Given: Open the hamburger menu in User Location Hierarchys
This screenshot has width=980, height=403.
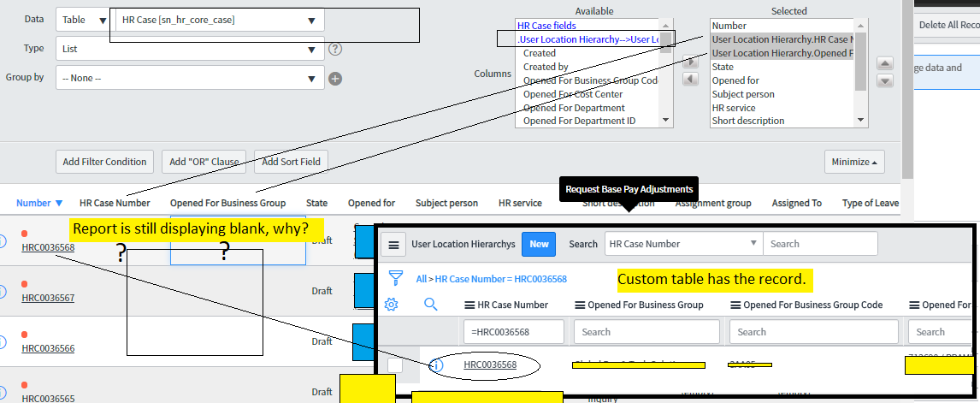Looking at the screenshot, I should (x=393, y=244).
